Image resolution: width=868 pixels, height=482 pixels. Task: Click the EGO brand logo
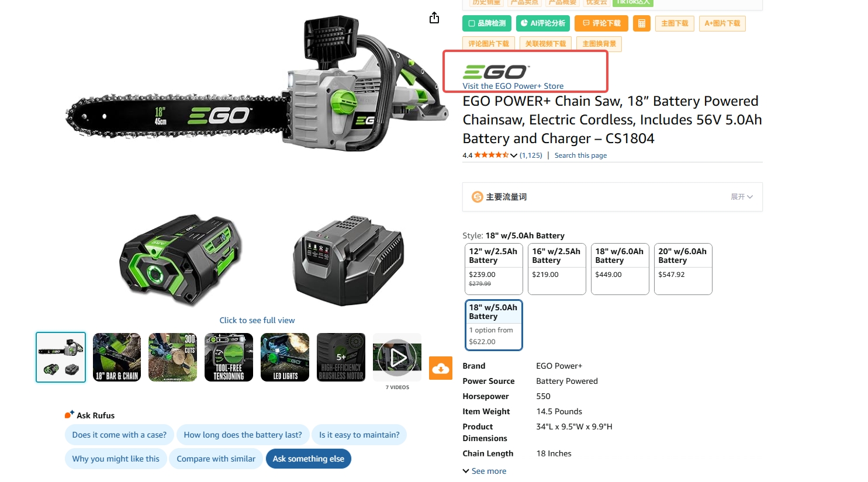pos(496,71)
